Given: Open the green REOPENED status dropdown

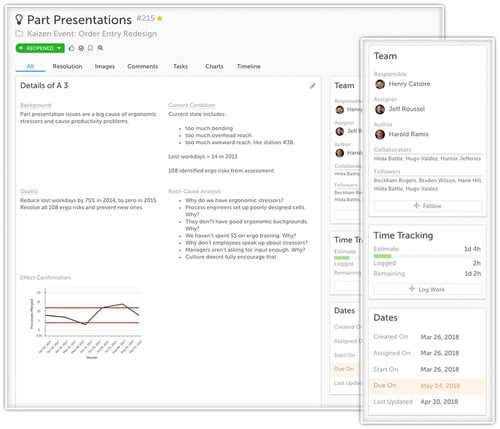Looking at the screenshot, I should (x=40, y=48).
